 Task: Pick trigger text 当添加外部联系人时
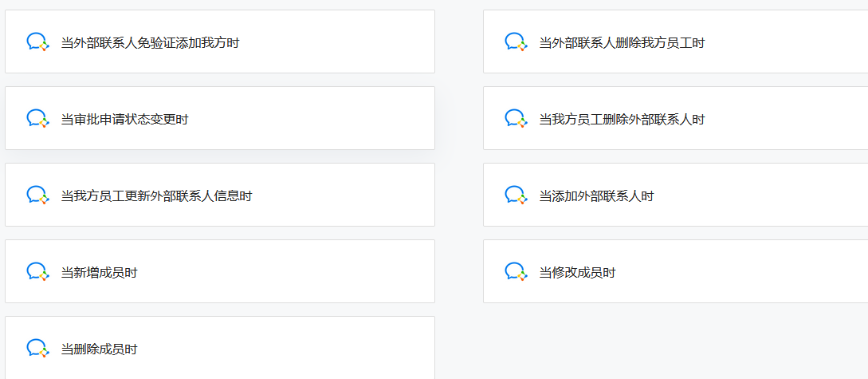[597, 195]
